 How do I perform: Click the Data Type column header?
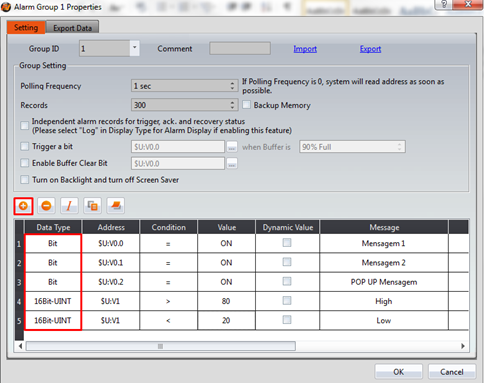point(53,227)
